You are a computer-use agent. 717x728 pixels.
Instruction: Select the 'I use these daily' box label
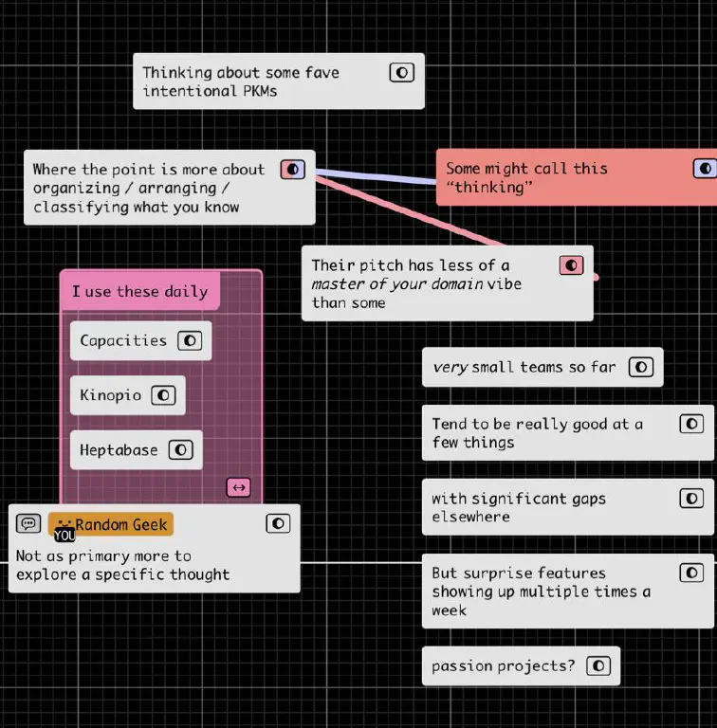coord(139,291)
